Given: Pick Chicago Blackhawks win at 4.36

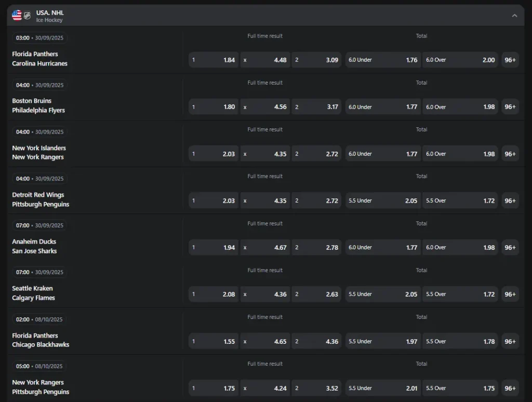Looking at the screenshot, I should tap(316, 341).
